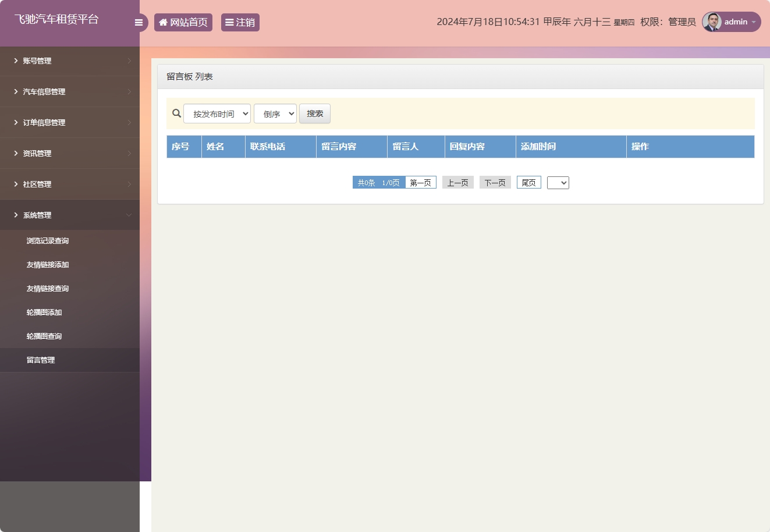Click the 搜索 button
Viewport: 770px width, 532px height.
click(x=314, y=114)
